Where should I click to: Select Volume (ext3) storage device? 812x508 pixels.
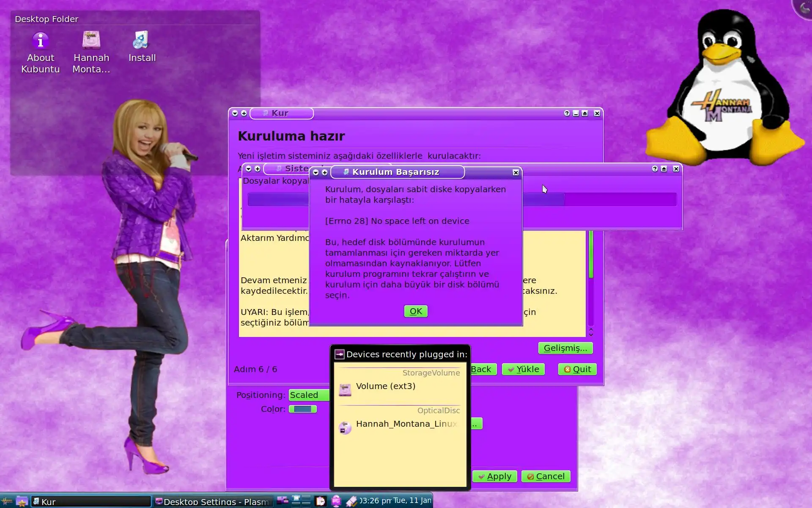386,387
